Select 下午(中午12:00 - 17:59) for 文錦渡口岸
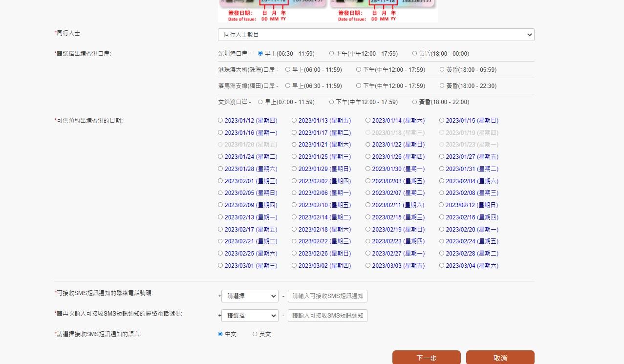The image size is (624, 364). (x=331, y=102)
